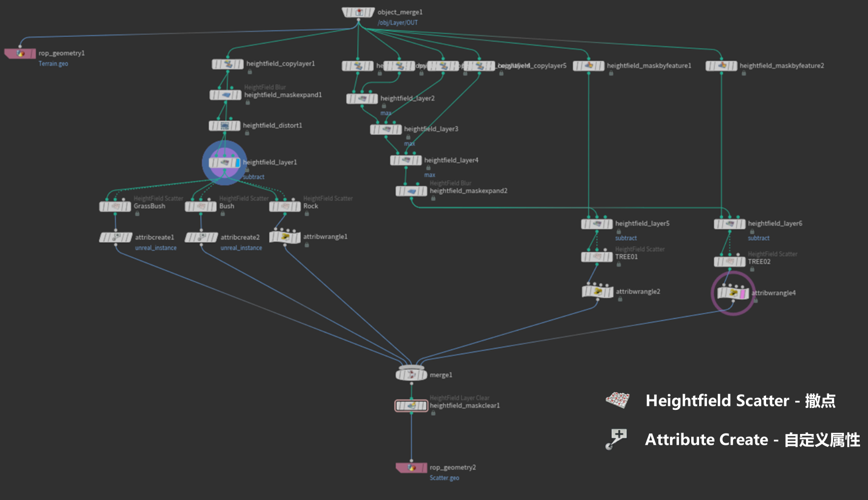Click the Heightfield Scatter legend icon
The width and height of the screenshot is (868, 500).
[617, 400]
